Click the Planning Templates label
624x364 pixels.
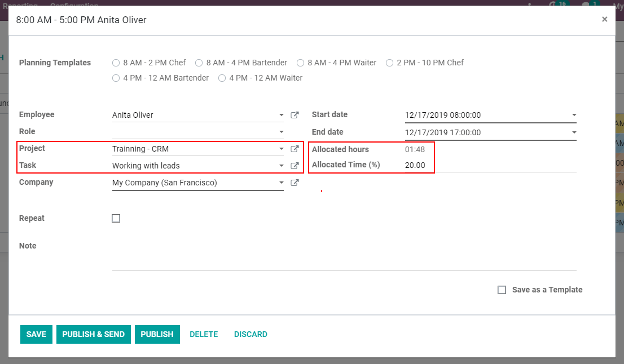point(55,63)
